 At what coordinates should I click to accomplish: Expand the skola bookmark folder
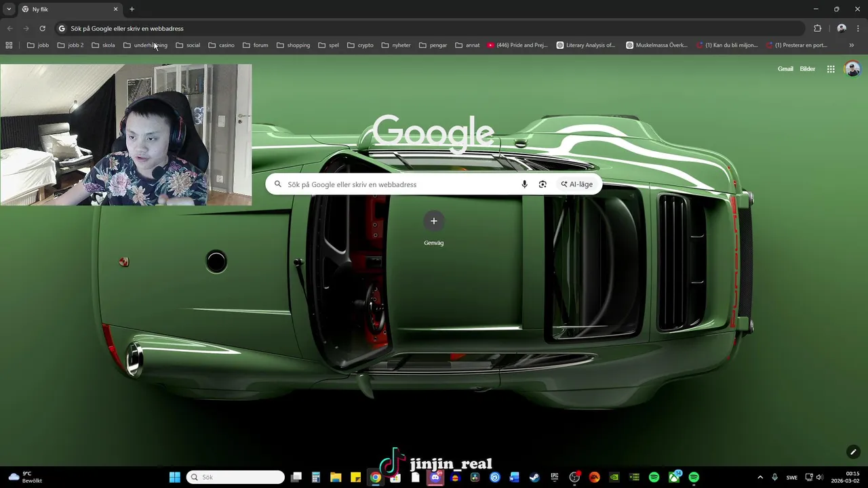(x=103, y=45)
